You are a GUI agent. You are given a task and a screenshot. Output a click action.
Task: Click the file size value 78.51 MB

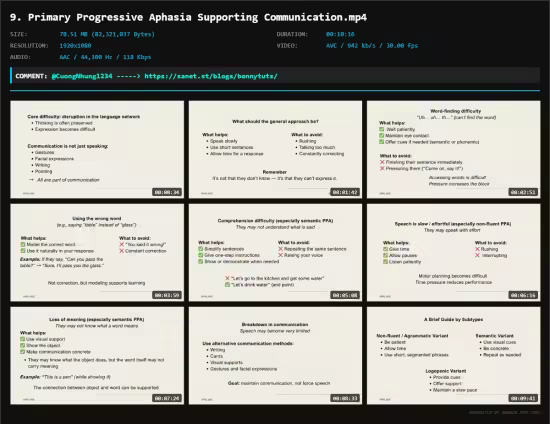(107, 34)
